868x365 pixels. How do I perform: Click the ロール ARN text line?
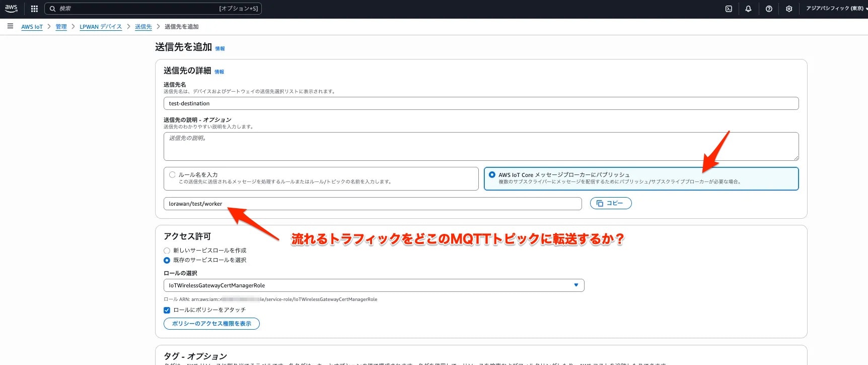pos(270,299)
